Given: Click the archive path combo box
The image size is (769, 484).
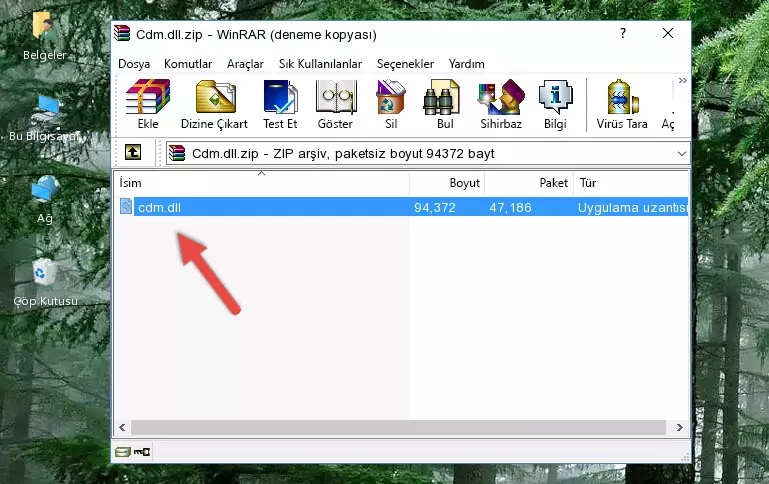Looking at the screenshot, I should (428, 153).
